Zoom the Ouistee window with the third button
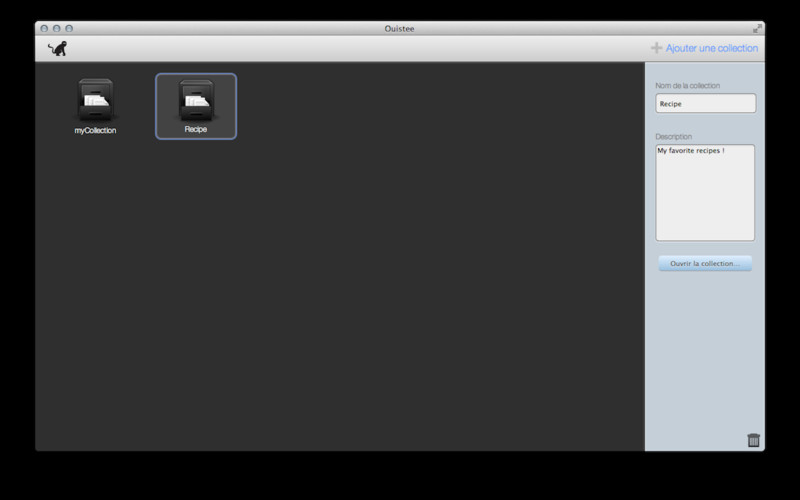Screen dimensions: 800x500 [x=69, y=29]
